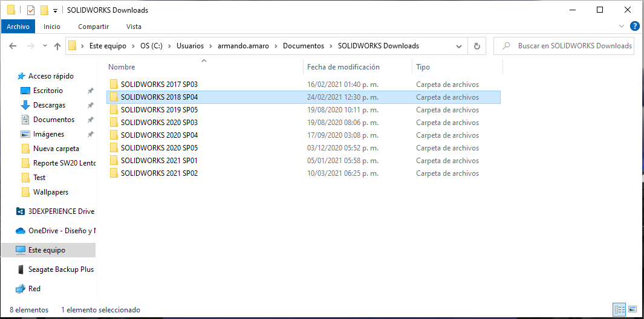This screenshot has width=644, height=319.
Task: Open Nueva carpeta in navigation pane
Action: (56, 149)
